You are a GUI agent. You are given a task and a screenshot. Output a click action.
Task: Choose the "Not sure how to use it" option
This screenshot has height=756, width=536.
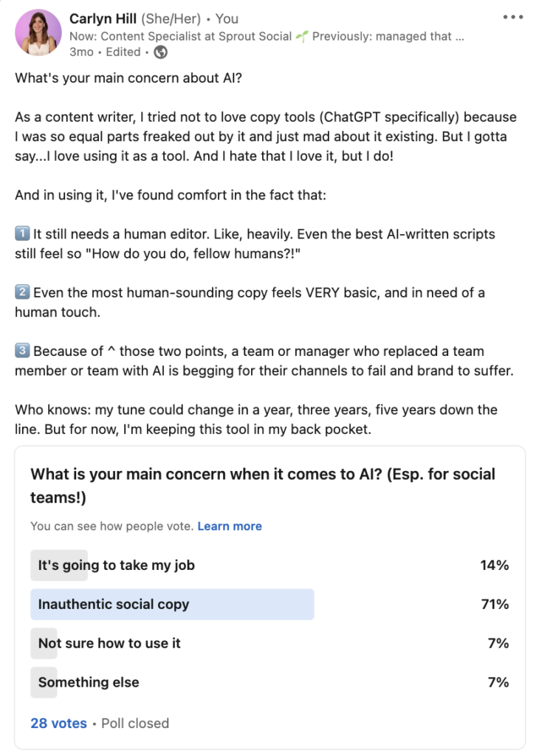tap(109, 643)
